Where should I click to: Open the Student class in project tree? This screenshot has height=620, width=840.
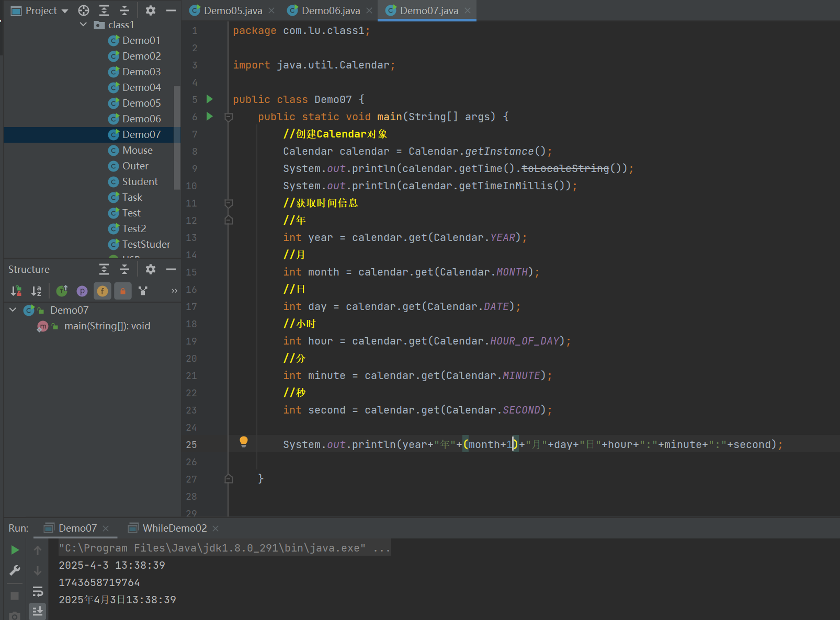coord(140,181)
